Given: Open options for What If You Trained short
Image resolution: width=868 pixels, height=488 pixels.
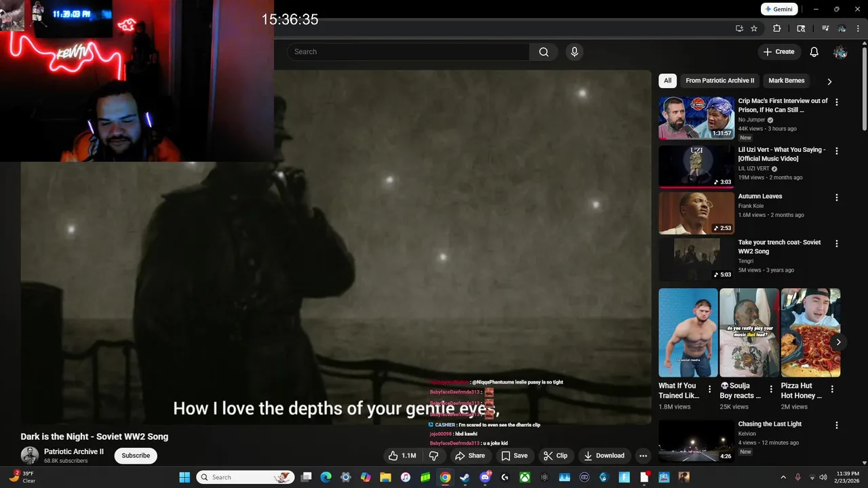Looking at the screenshot, I should [709, 390].
